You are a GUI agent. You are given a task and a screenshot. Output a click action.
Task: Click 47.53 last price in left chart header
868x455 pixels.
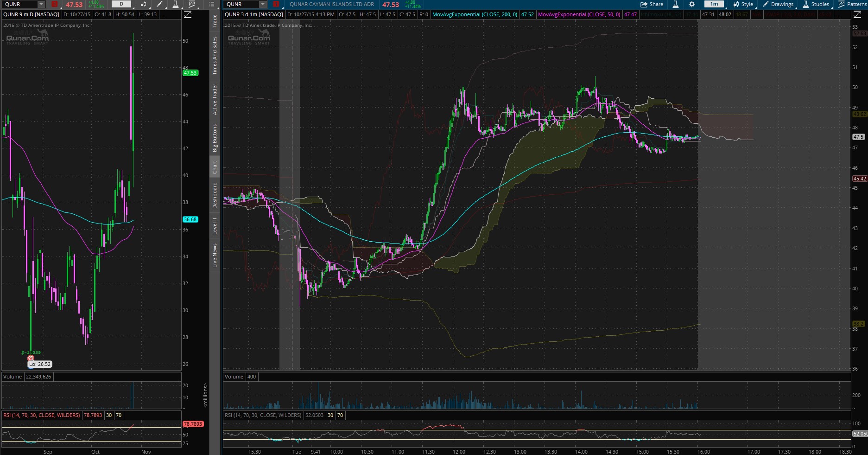pyautogui.click(x=74, y=5)
